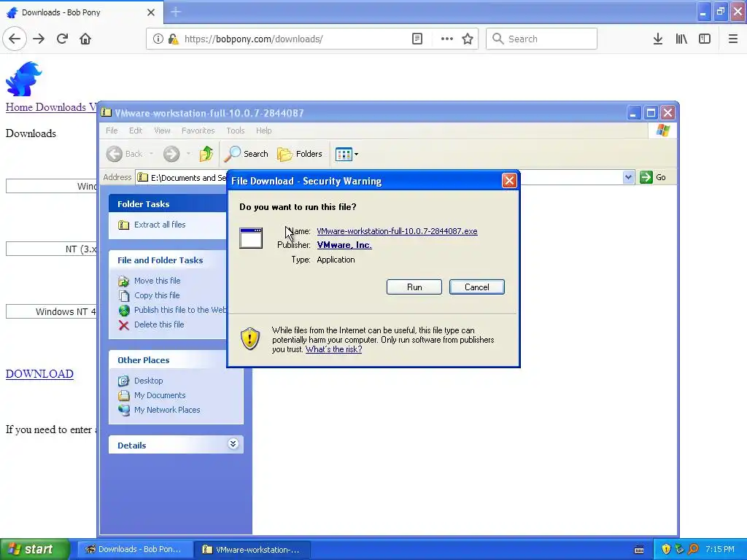Click the Explorer Forward button
Image resolution: width=747 pixels, height=560 pixels.
point(171,153)
